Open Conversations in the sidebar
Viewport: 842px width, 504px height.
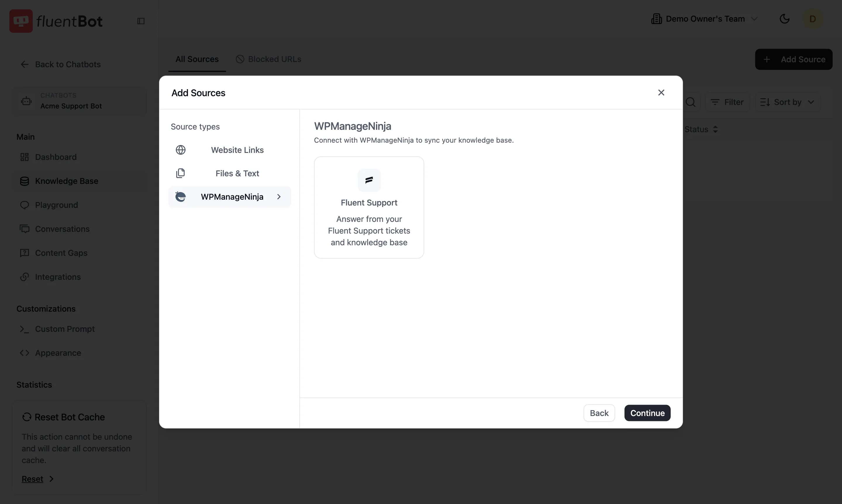pos(79,229)
